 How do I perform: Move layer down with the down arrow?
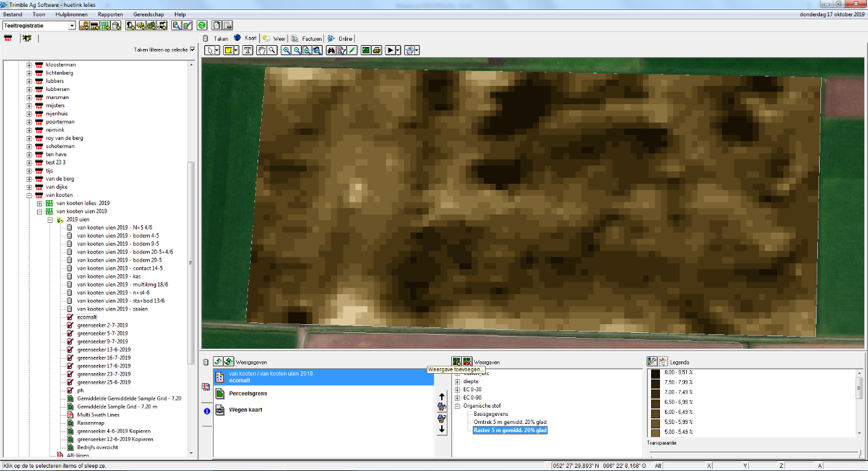pyautogui.click(x=442, y=429)
